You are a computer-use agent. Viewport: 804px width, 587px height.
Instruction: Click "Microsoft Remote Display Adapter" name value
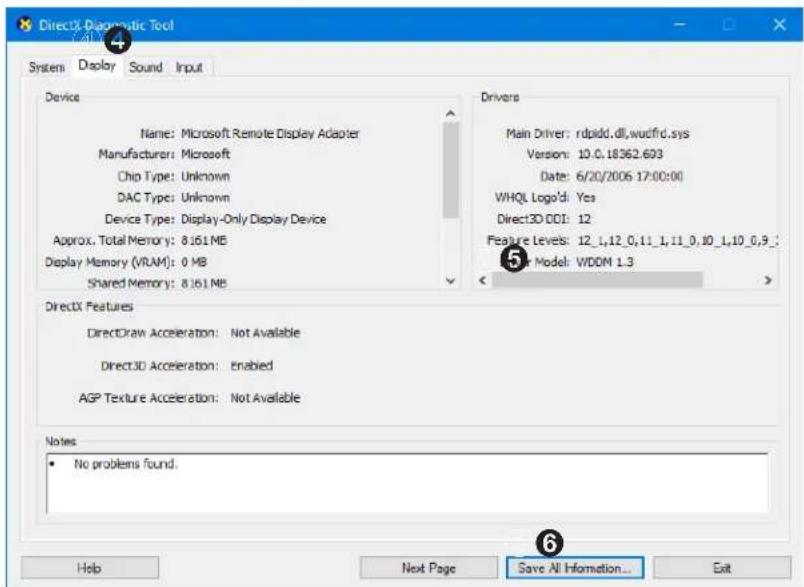click(270, 134)
